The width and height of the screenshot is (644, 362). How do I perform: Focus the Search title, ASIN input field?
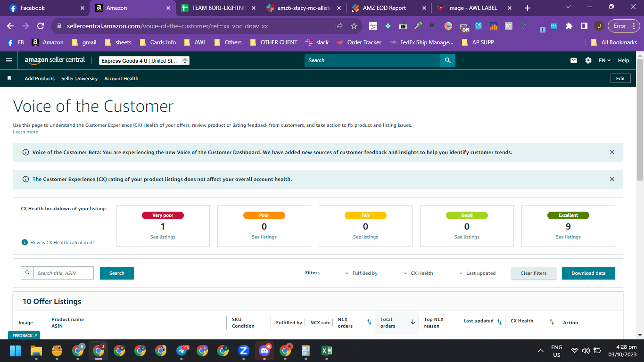point(63,273)
